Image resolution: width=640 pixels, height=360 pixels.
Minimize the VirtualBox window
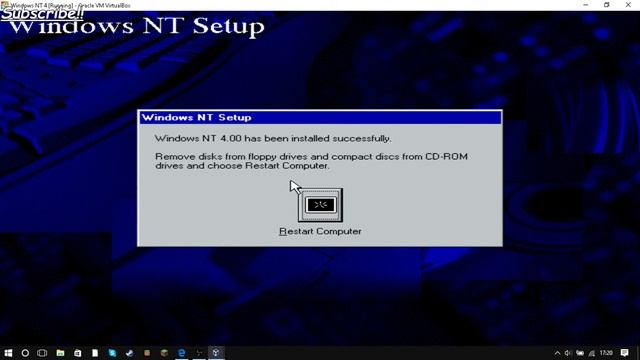tap(586, 5)
